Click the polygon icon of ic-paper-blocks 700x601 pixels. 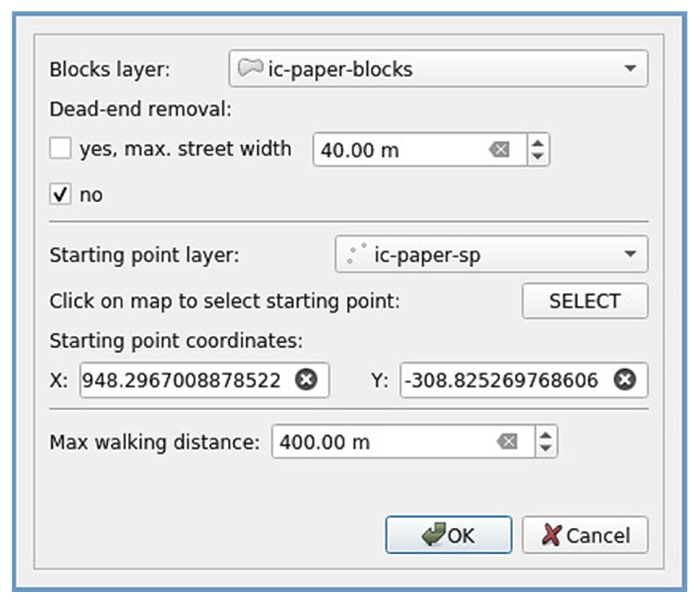click(250, 68)
